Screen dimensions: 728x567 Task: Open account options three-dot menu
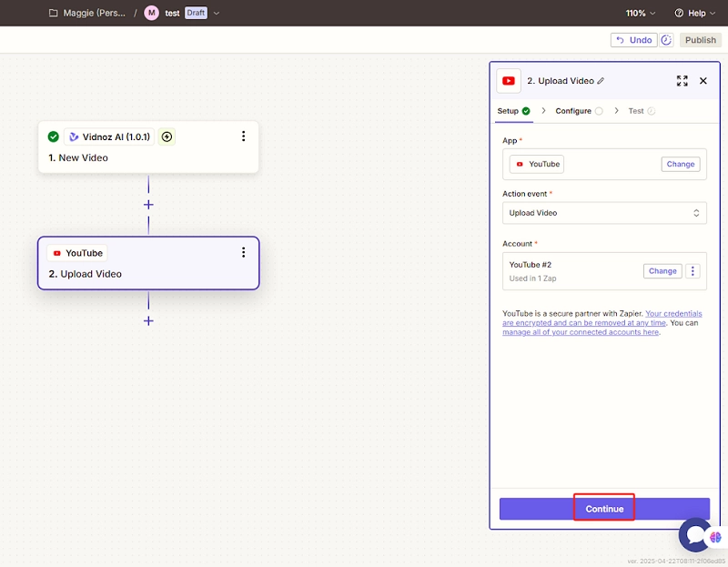coord(693,271)
